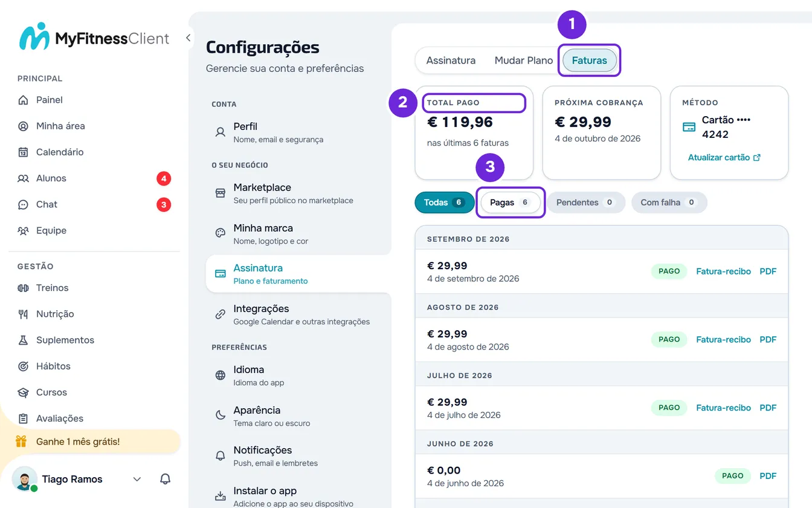Select the Assinatura tab
Image resolution: width=812 pixels, height=508 pixels.
[451, 60]
